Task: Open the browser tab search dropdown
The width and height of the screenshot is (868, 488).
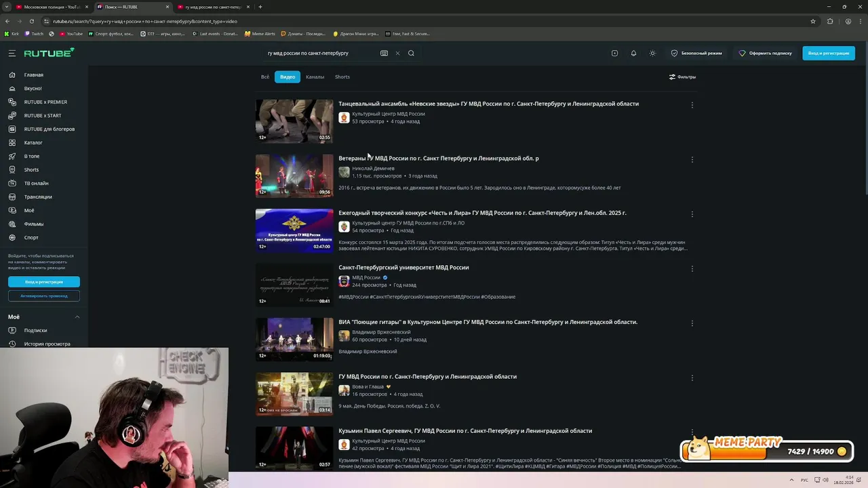Action: coord(6,7)
